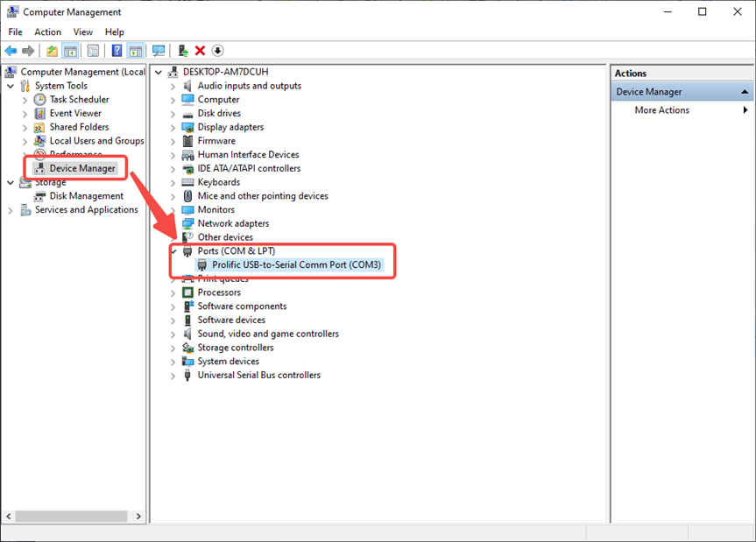Image resolution: width=756 pixels, height=542 pixels.
Task: Select Disk Management in the left tree
Action: 86,196
